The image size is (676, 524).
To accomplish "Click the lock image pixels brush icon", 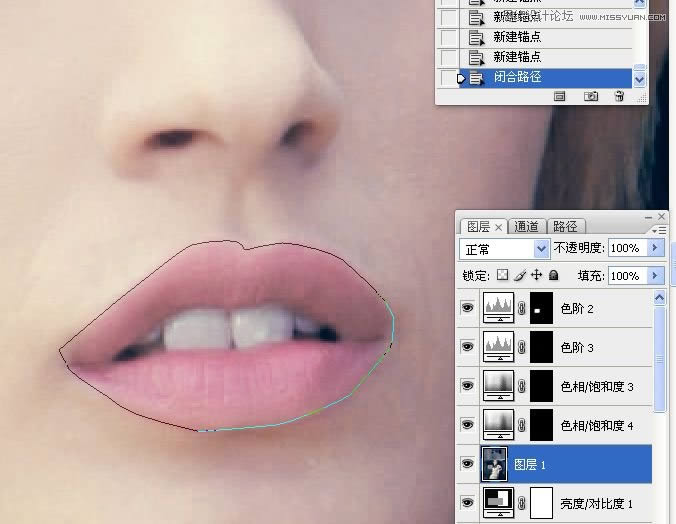I will click(520, 275).
